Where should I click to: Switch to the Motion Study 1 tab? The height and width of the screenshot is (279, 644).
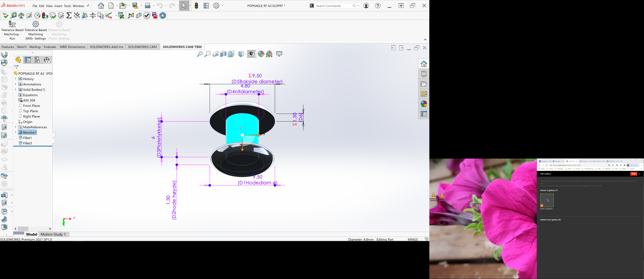click(x=53, y=234)
